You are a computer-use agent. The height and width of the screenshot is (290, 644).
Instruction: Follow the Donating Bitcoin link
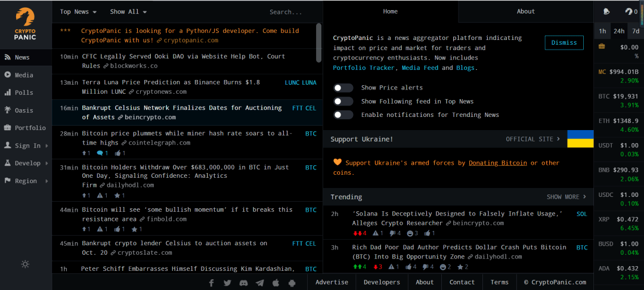click(x=498, y=163)
